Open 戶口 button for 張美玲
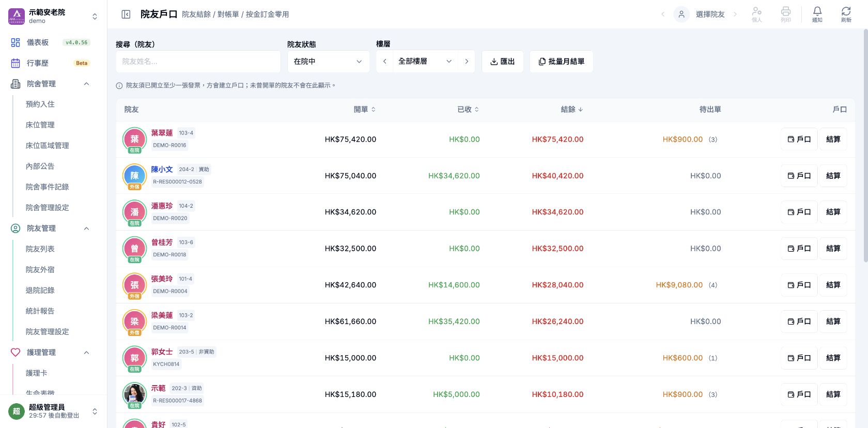The image size is (868, 428). click(799, 285)
